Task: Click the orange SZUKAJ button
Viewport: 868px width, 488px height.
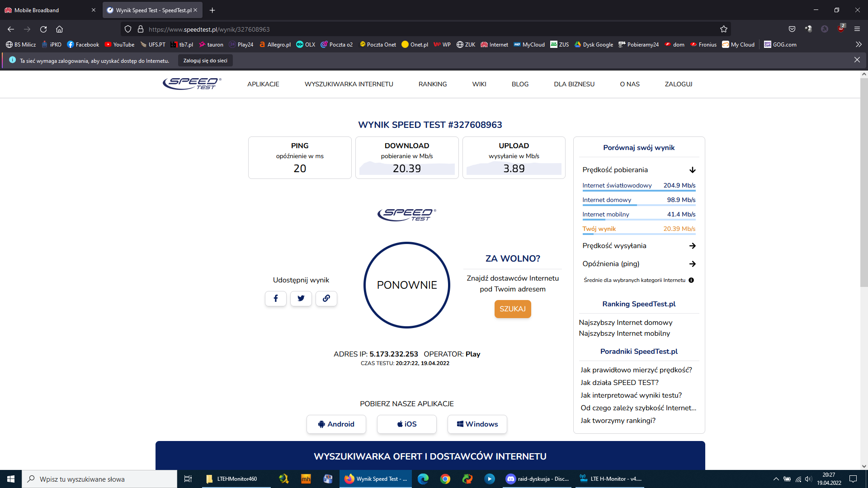Action: click(513, 309)
